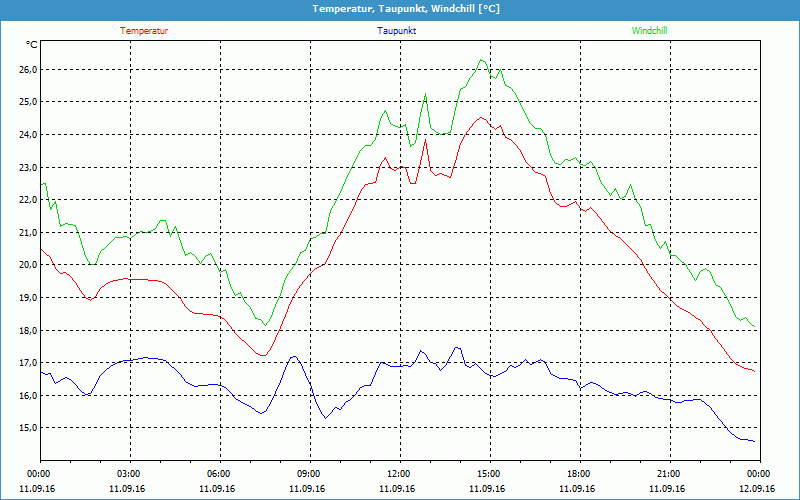Image resolution: width=800 pixels, height=500 pixels.
Task: Select the red Temperatur legend label
Action: click(x=144, y=31)
